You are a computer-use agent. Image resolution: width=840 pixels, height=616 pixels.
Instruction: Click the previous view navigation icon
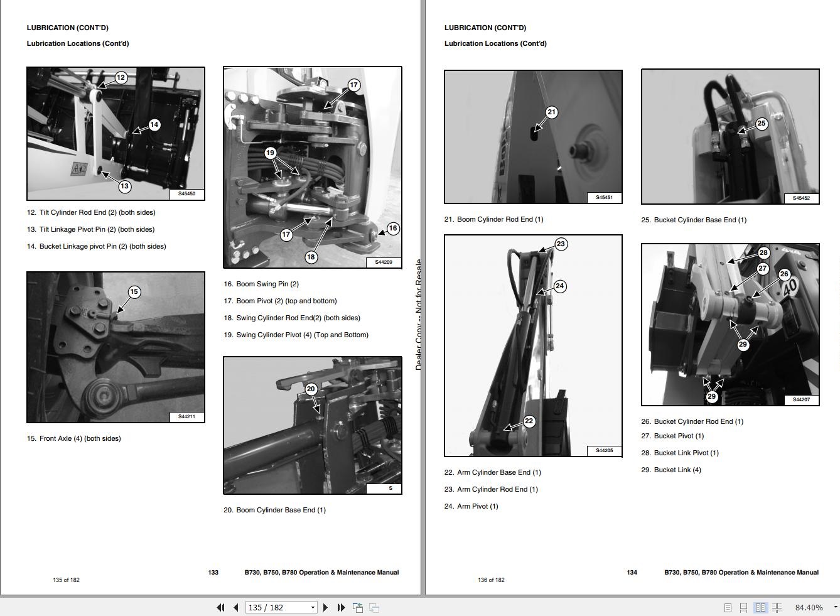(x=358, y=607)
